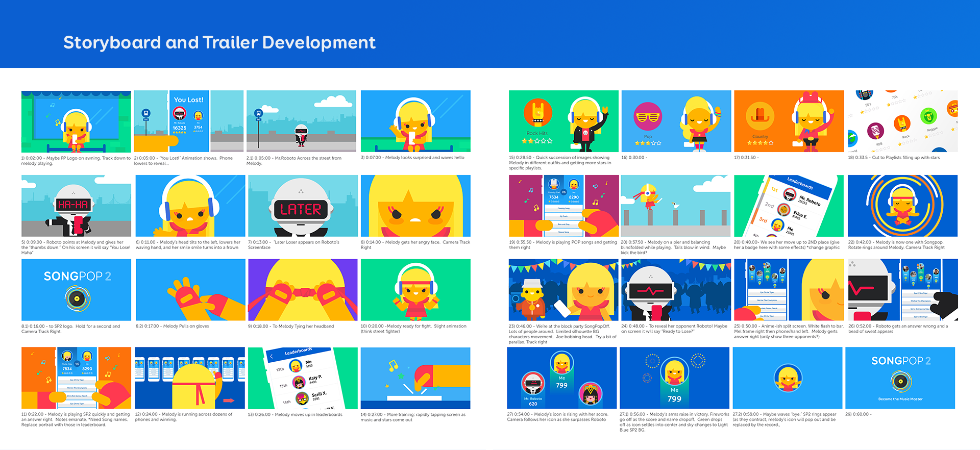Open the 2ND place Leaderboards frame

coord(789,206)
